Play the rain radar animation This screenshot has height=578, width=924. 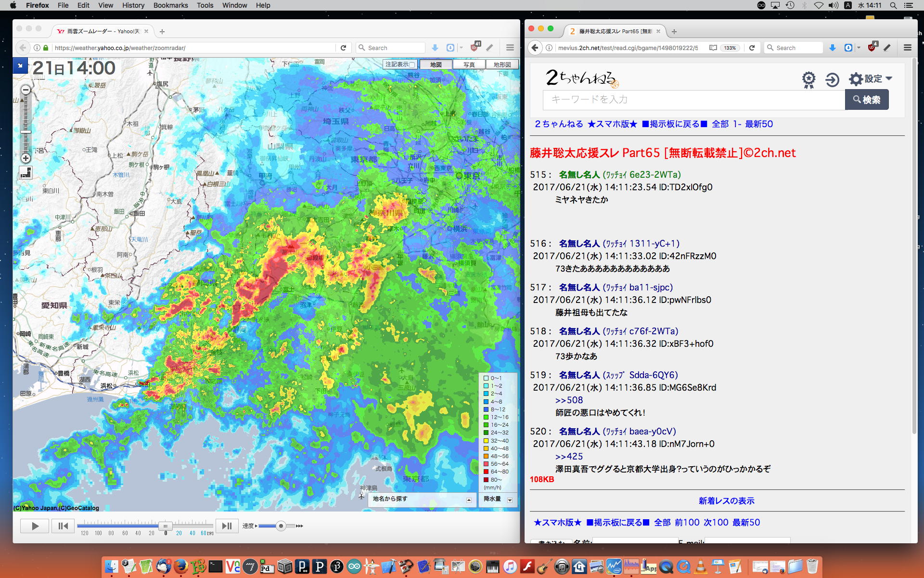tap(35, 526)
